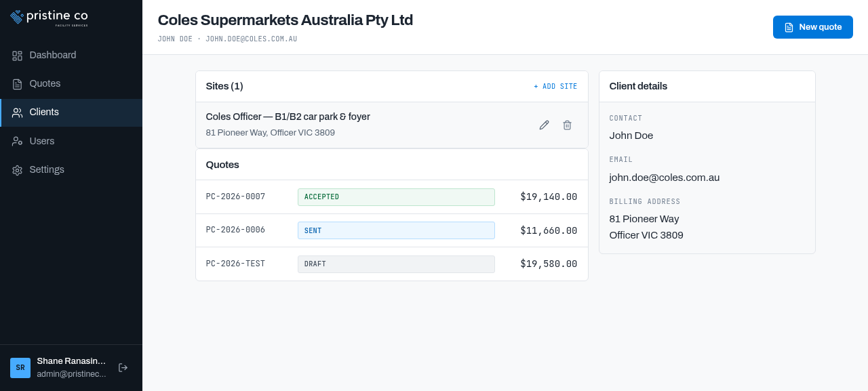Click contact name John Doe in Client details
Screen dimensions: 868x391
pyautogui.click(x=631, y=136)
